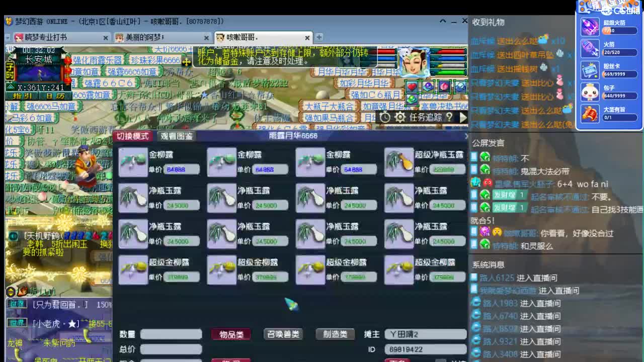This screenshot has height=362, width=644.
Task: Close the 美丽的阿梦 tab
Action: [x=206, y=38]
